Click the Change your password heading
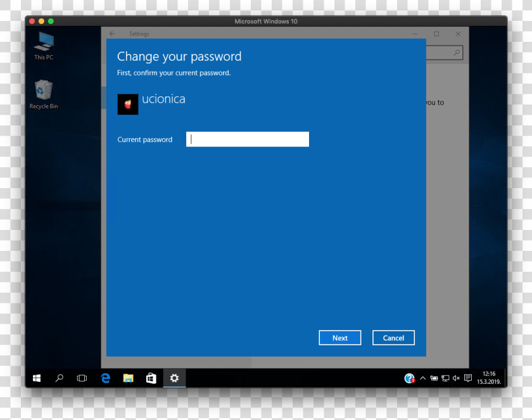The width and height of the screenshot is (532, 420). tap(179, 56)
